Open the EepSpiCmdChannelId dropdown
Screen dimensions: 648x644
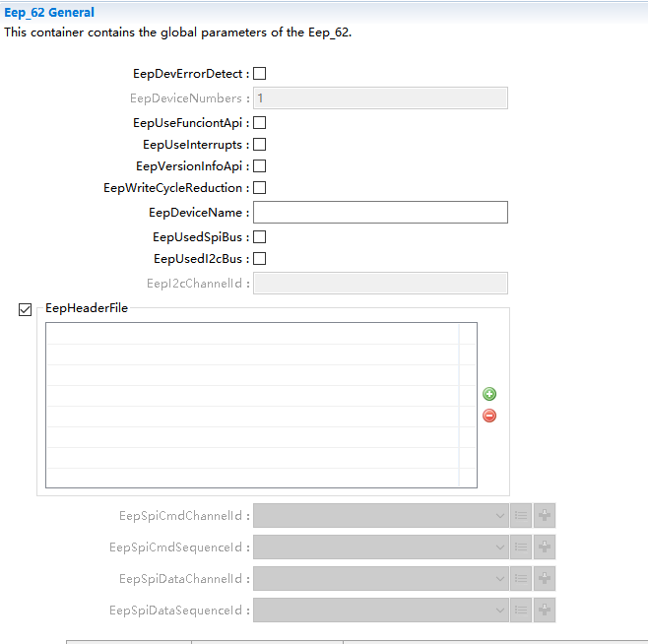coord(381,515)
